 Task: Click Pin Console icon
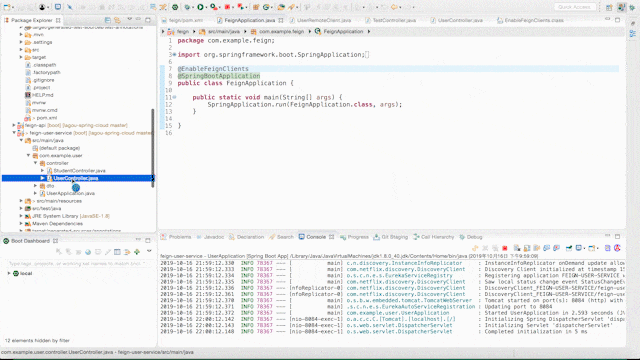coord(569,248)
